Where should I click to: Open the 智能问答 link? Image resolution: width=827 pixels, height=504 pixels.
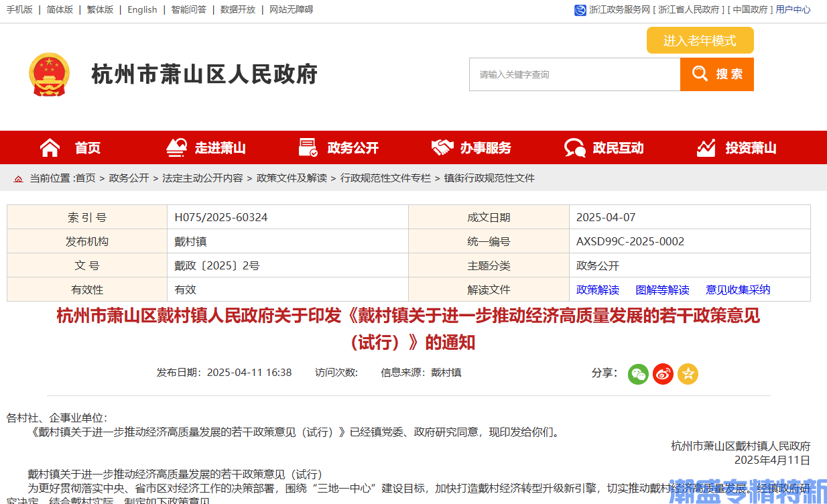coord(188,9)
